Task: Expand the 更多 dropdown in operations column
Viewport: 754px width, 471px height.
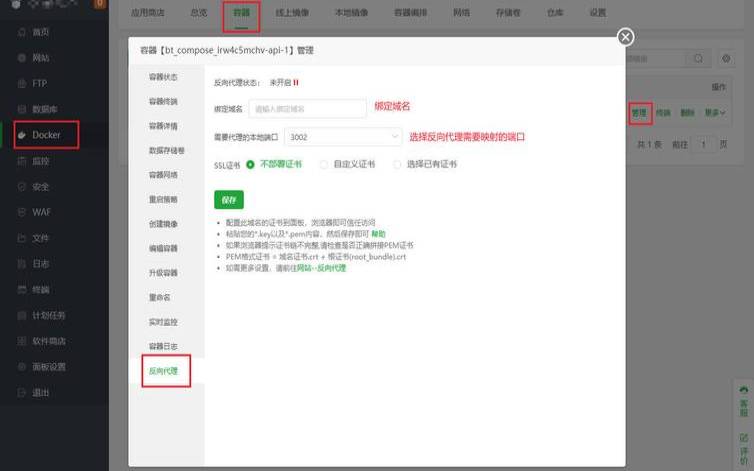Action: pyautogui.click(x=714, y=113)
